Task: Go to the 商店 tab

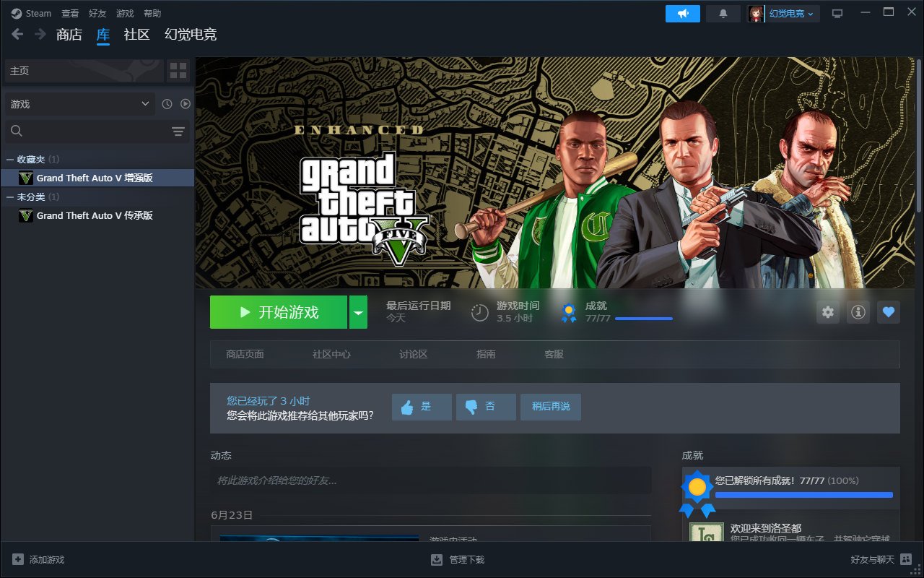Action: coord(69,34)
